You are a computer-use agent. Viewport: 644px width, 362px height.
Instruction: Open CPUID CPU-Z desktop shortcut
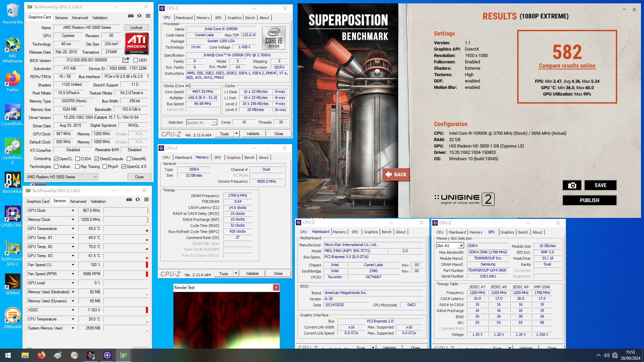[x=12, y=216]
